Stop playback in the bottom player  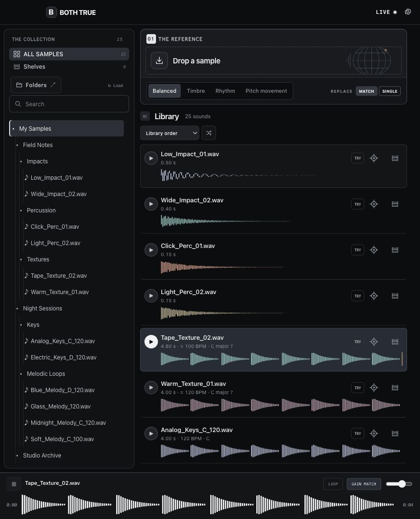pos(14,484)
